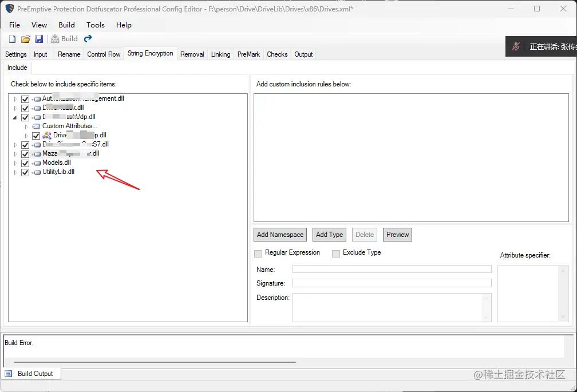The height and width of the screenshot is (392, 577).
Task: Switch to the Control Flow tab
Action: tap(104, 54)
